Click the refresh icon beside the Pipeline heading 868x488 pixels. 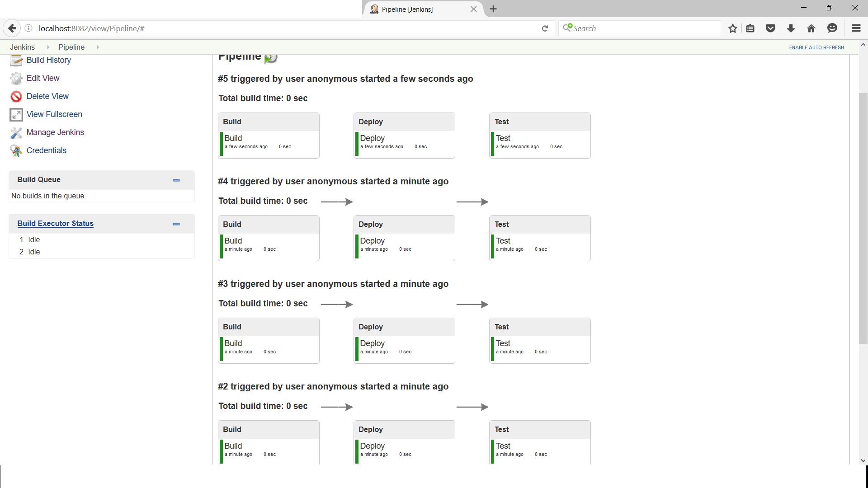coord(270,57)
